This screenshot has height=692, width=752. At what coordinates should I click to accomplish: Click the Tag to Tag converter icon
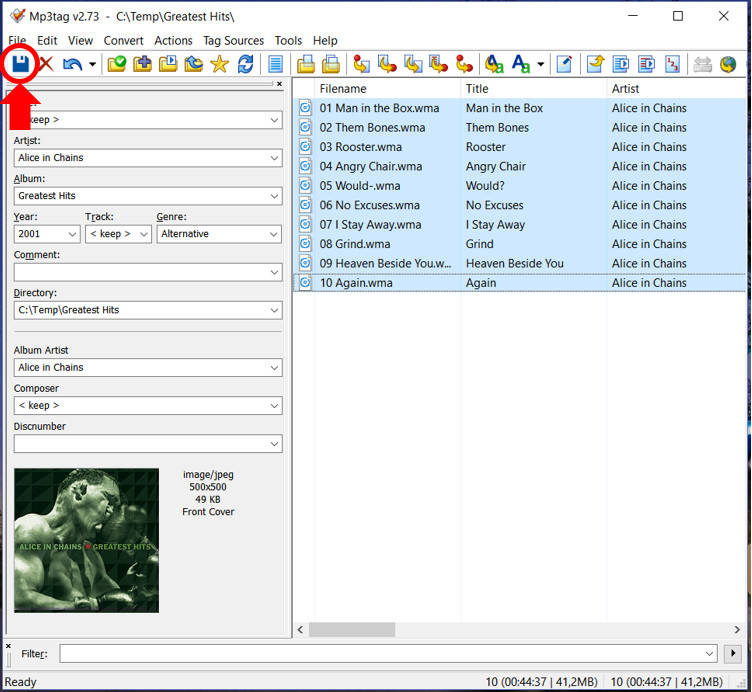click(x=464, y=64)
